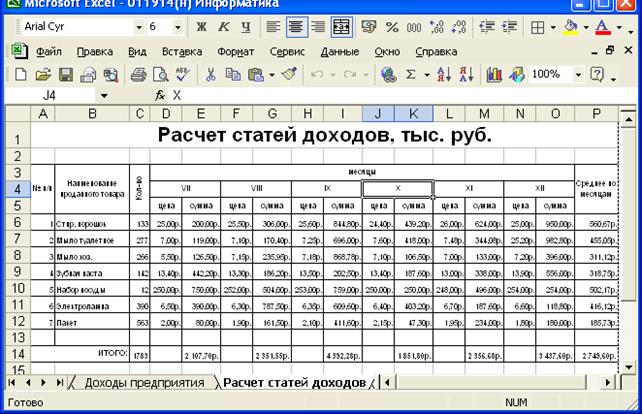
Task: Click the AutoSum sigma icon
Action: [410, 74]
